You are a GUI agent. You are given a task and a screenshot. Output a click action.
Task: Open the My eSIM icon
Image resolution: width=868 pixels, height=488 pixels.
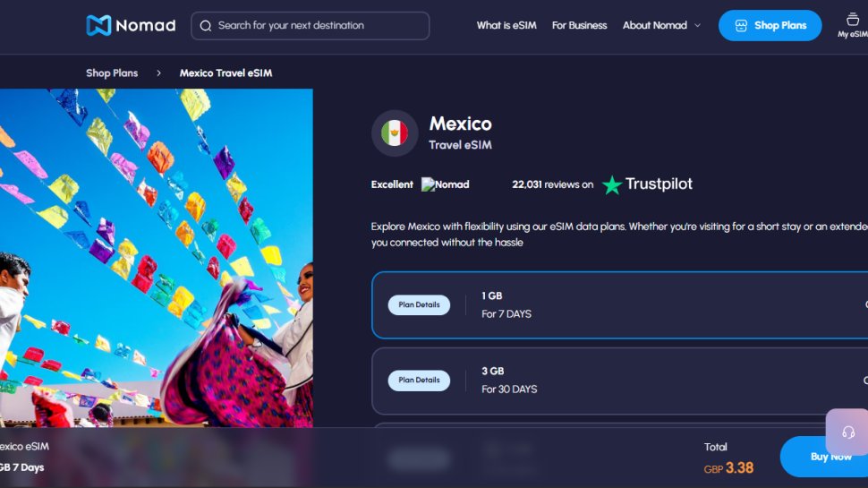(x=853, y=20)
